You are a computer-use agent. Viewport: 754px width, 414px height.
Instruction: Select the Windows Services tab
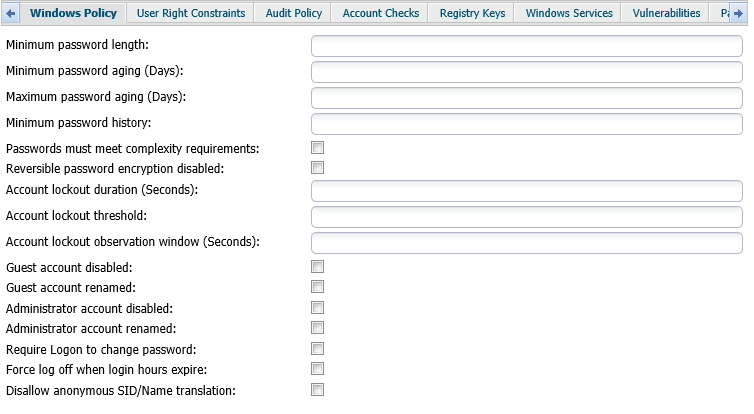tap(567, 13)
